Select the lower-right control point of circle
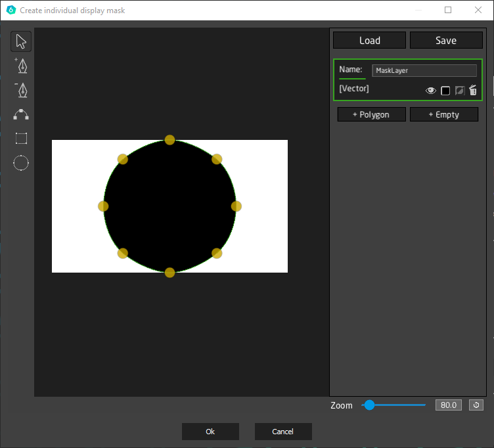The width and height of the screenshot is (494, 448). coord(217,254)
